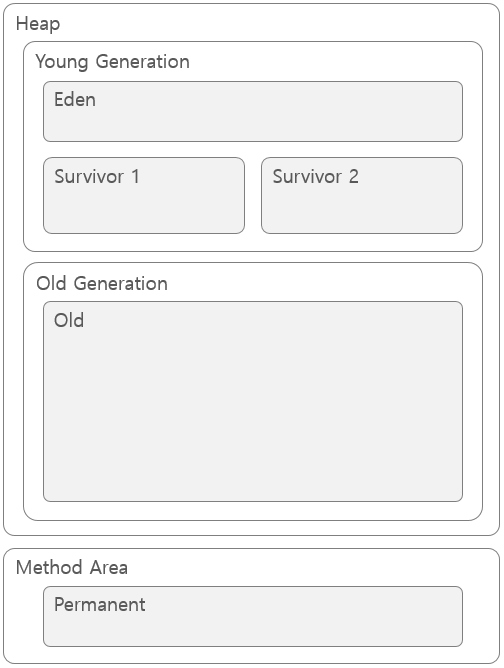Click the "Heap" title label
Image resolution: width=504 pixels, height=668 pixels.
coord(38,24)
